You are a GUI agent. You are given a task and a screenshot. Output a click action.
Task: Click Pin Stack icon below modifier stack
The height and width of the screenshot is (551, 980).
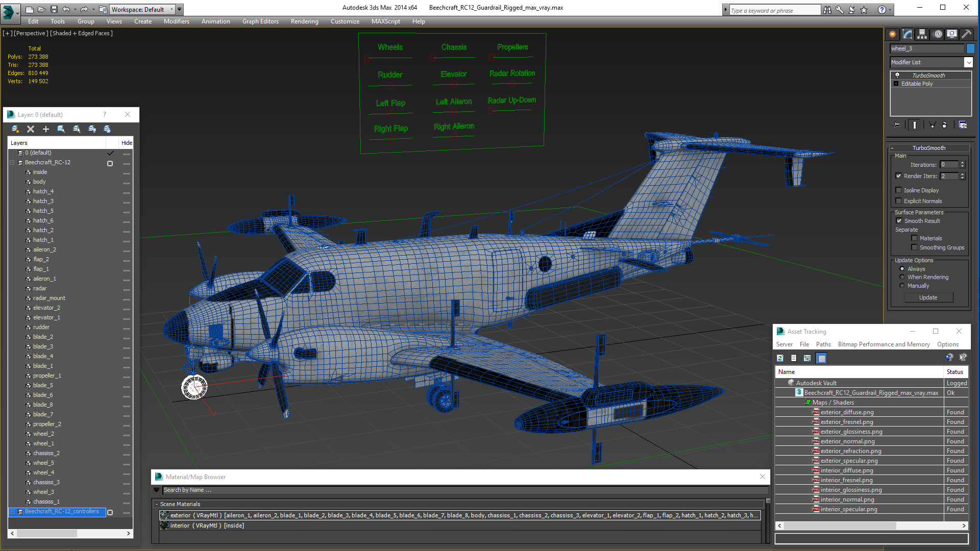pos(897,125)
